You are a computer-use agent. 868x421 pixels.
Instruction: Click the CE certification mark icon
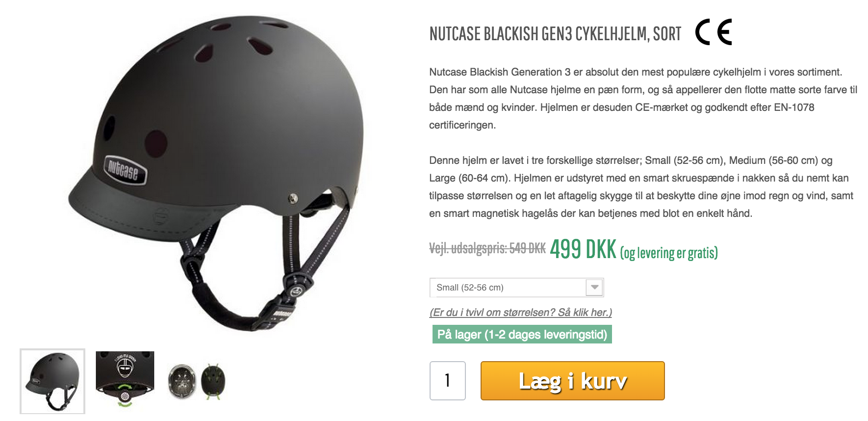click(x=713, y=32)
